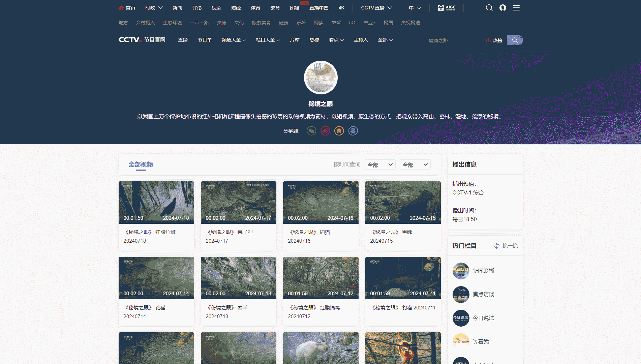Open the 红腹角雉 20240718 video thumbnail
This screenshot has width=641, height=364.
click(156, 203)
